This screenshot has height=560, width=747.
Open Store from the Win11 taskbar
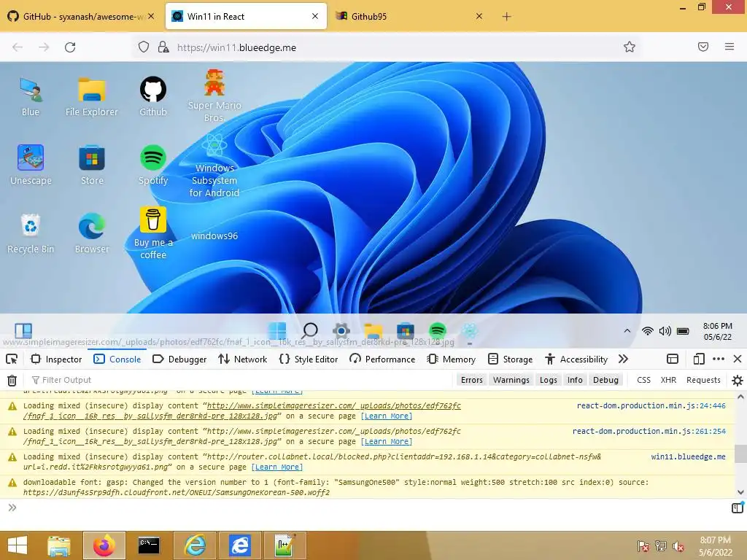pyautogui.click(x=405, y=330)
